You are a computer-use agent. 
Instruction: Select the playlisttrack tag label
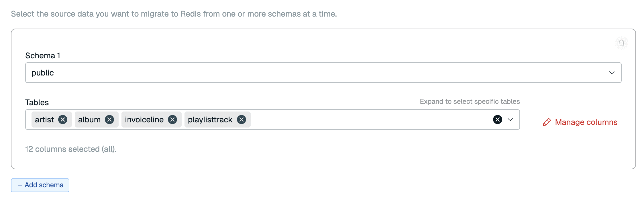pos(210,120)
